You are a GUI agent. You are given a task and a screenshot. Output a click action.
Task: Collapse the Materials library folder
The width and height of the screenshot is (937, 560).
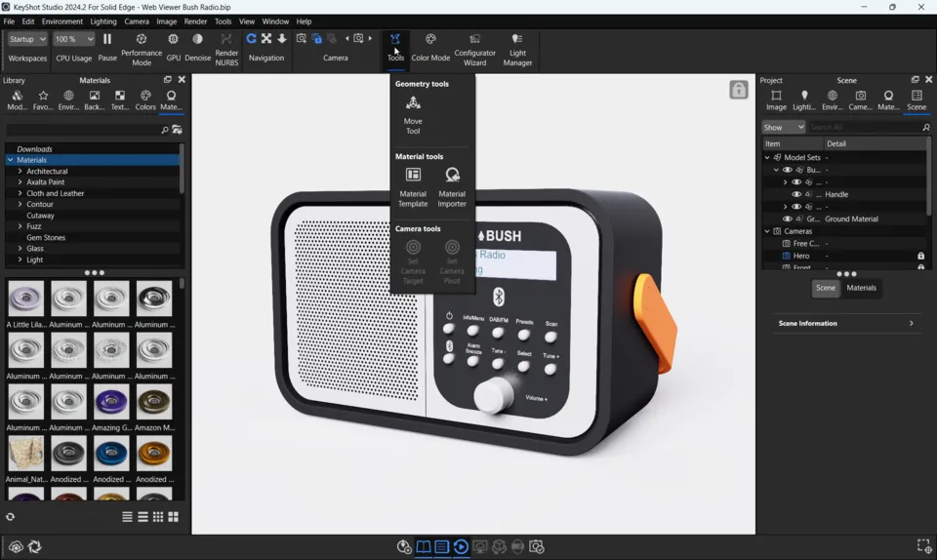point(10,160)
